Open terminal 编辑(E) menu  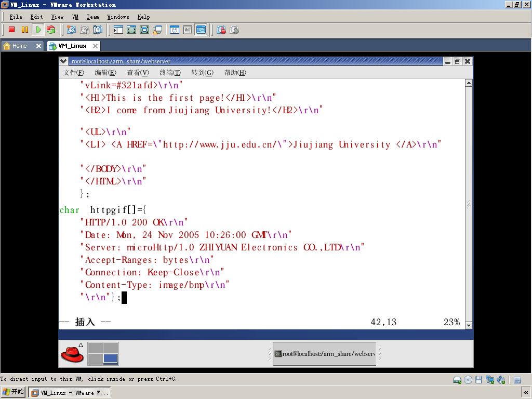pyautogui.click(x=105, y=73)
